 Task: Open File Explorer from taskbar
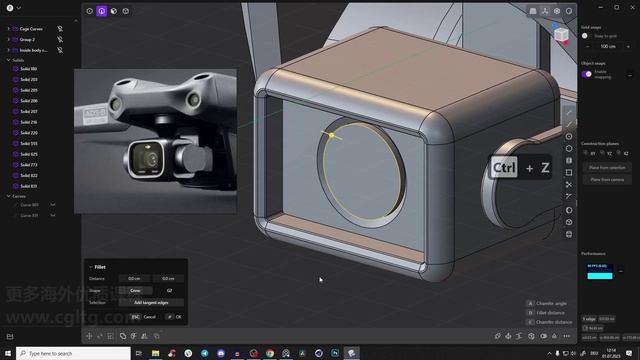(156, 353)
